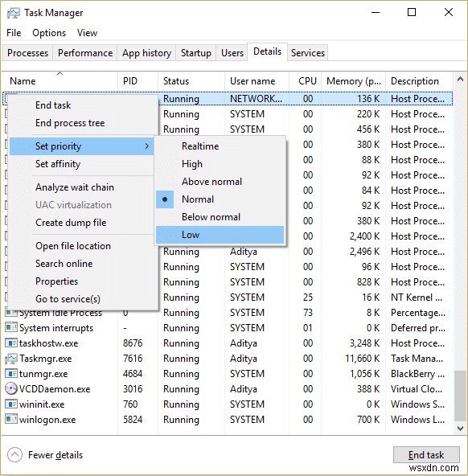
Task: Sort by User name column header
Action: 257,81
